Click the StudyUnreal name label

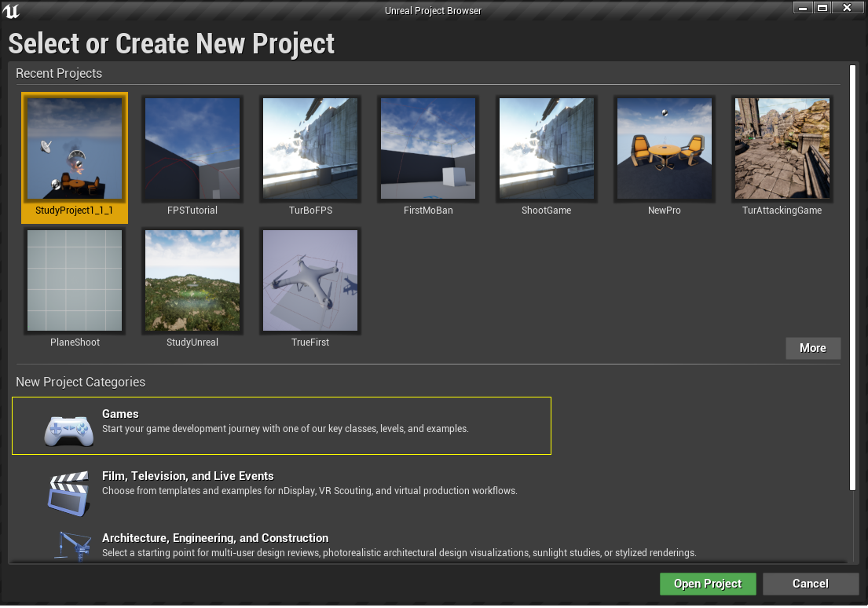[x=192, y=342]
